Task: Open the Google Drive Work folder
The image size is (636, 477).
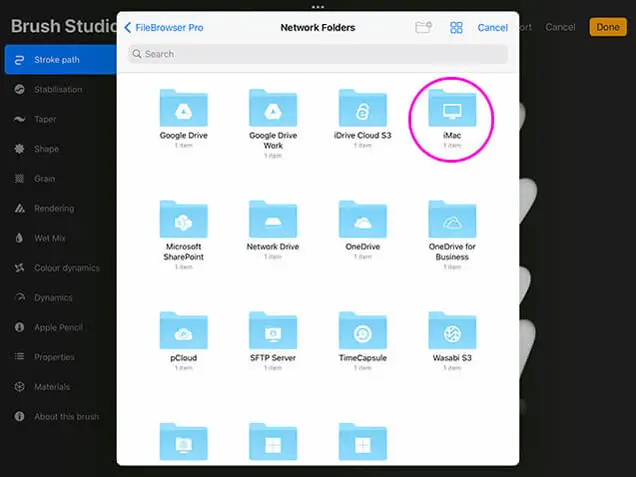Action: click(273, 108)
